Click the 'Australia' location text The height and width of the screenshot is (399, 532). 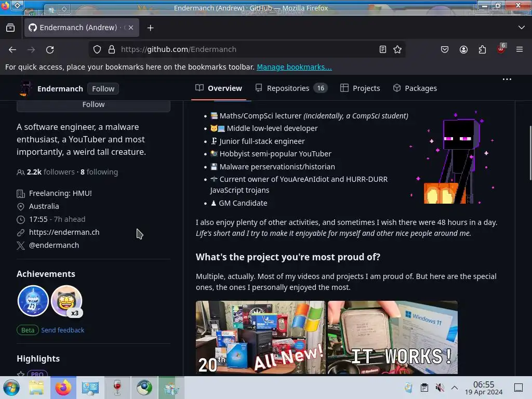44,206
